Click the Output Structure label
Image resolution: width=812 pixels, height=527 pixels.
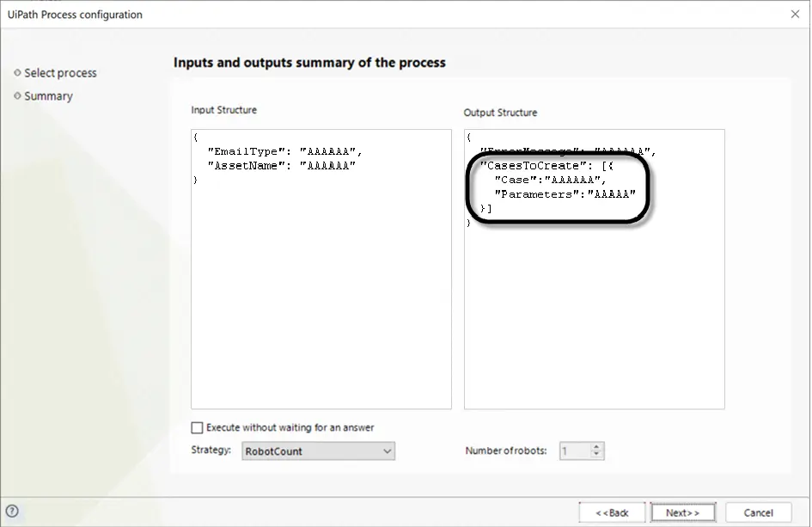coord(500,113)
